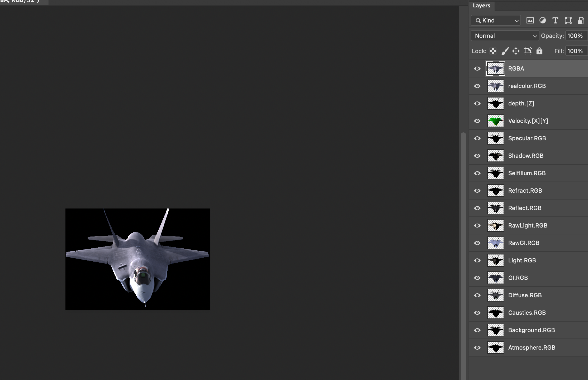Image resolution: width=588 pixels, height=380 pixels.
Task: Open the Kind filter dropdown
Action: [495, 20]
